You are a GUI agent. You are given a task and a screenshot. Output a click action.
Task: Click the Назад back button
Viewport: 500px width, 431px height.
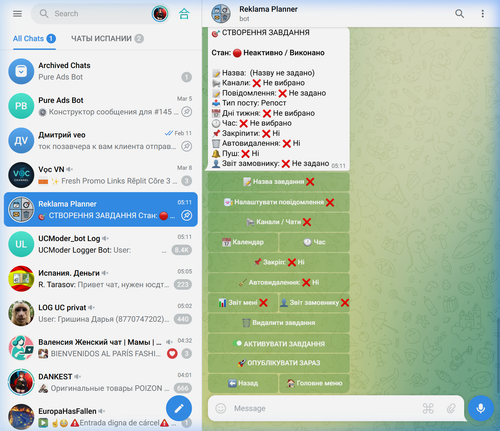click(x=243, y=383)
